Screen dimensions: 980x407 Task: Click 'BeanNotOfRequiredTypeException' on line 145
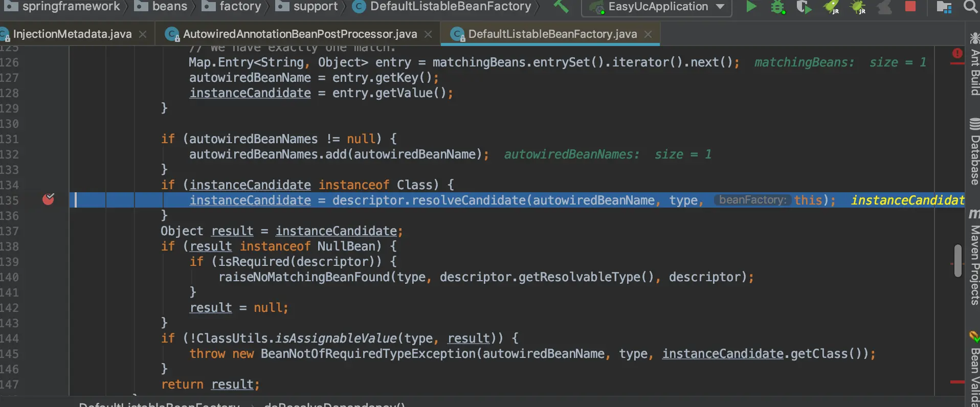coord(368,354)
